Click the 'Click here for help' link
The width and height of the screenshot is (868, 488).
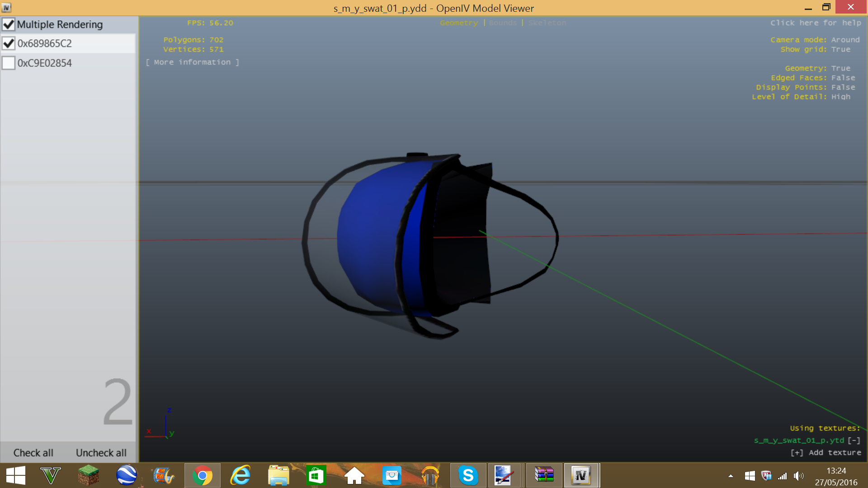816,23
